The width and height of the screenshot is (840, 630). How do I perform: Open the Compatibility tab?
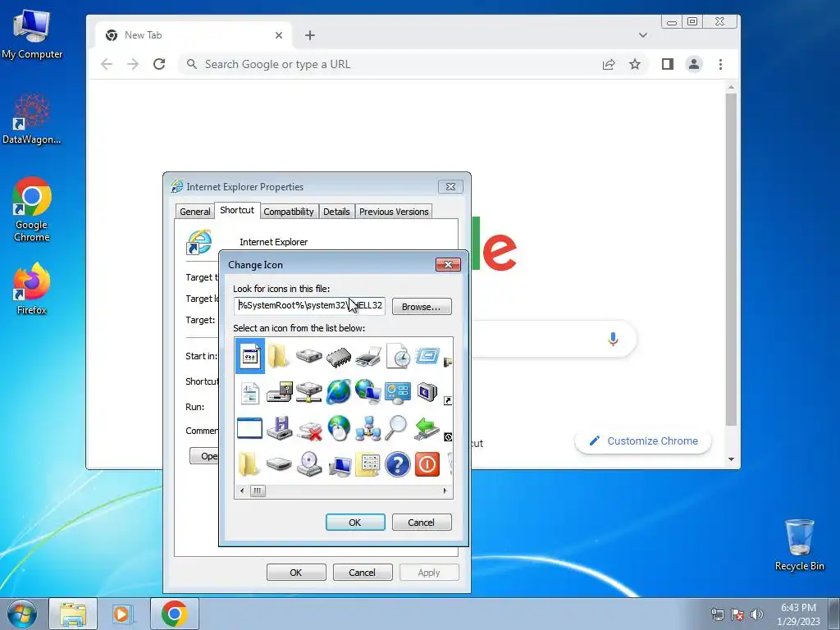click(288, 212)
